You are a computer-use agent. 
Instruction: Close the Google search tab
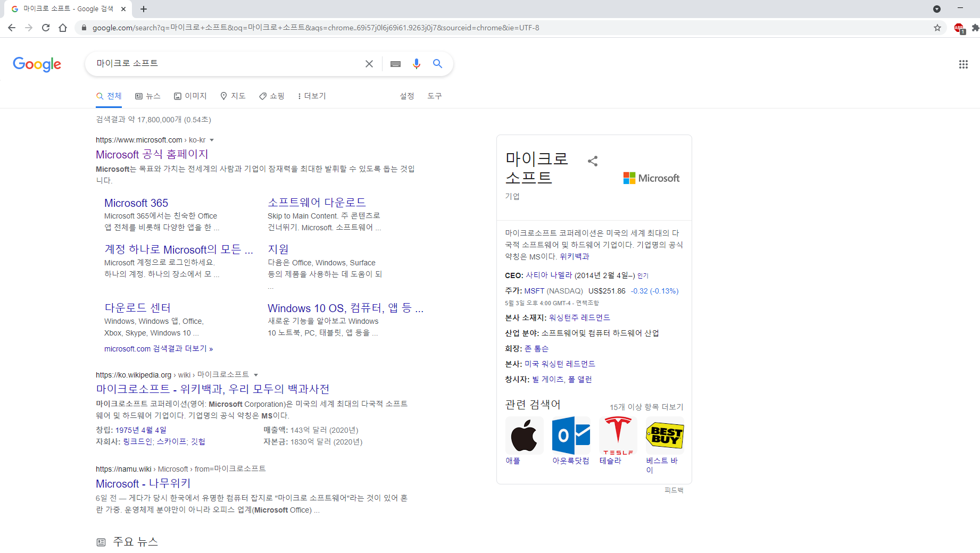[x=123, y=9]
